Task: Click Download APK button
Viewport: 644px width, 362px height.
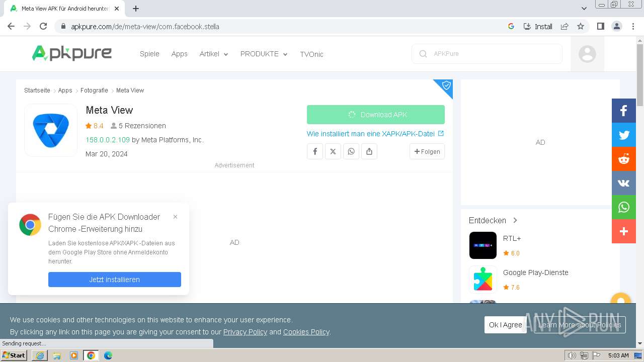Action: [376, 115]
